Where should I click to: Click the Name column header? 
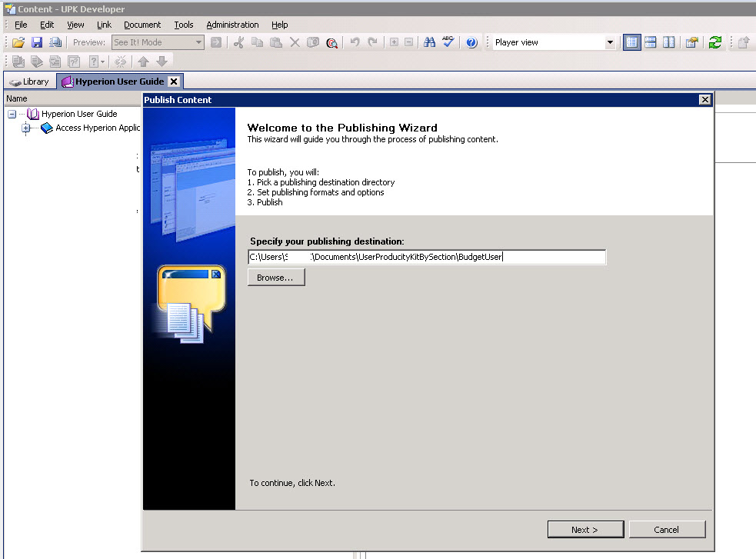coord(72,98)
